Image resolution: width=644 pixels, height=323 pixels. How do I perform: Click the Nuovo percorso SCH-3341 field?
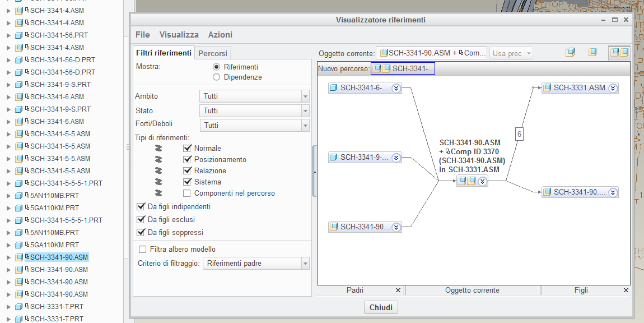(403, 69)
